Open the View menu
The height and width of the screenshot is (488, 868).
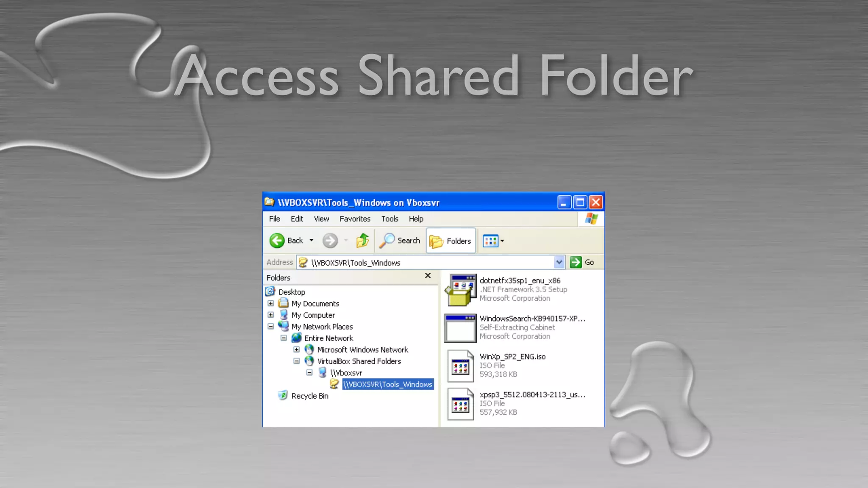click(x=321, y=219)
